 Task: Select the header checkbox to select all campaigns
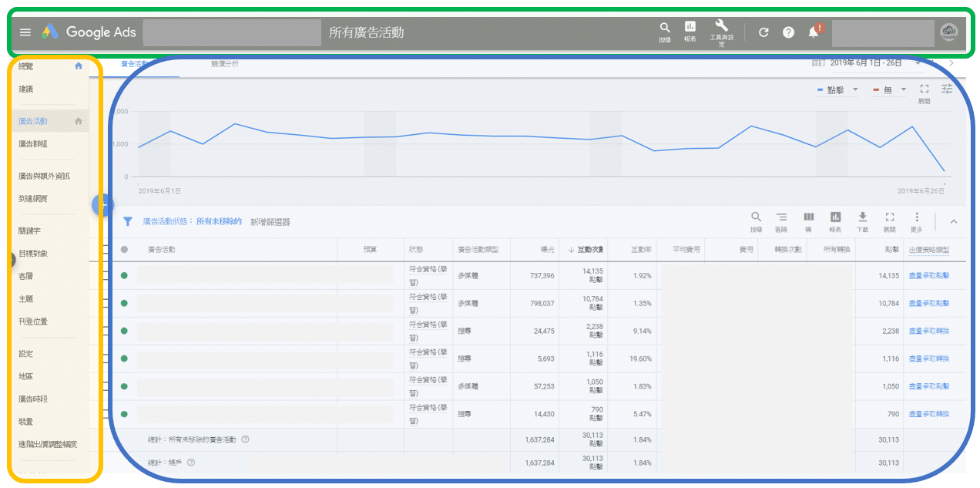click(124, 250)
